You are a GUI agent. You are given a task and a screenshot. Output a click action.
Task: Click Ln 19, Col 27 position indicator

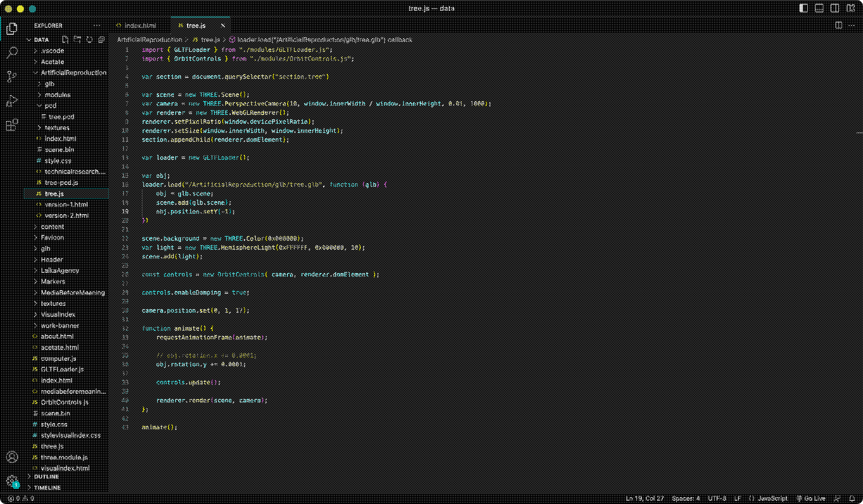(645, 498)
